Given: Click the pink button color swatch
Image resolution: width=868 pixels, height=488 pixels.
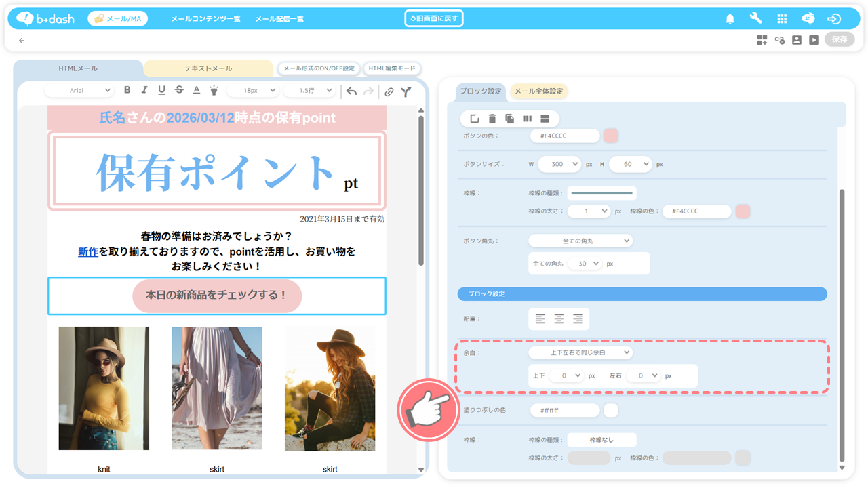Looking at the screenshot, I should (x=610, y=136).
